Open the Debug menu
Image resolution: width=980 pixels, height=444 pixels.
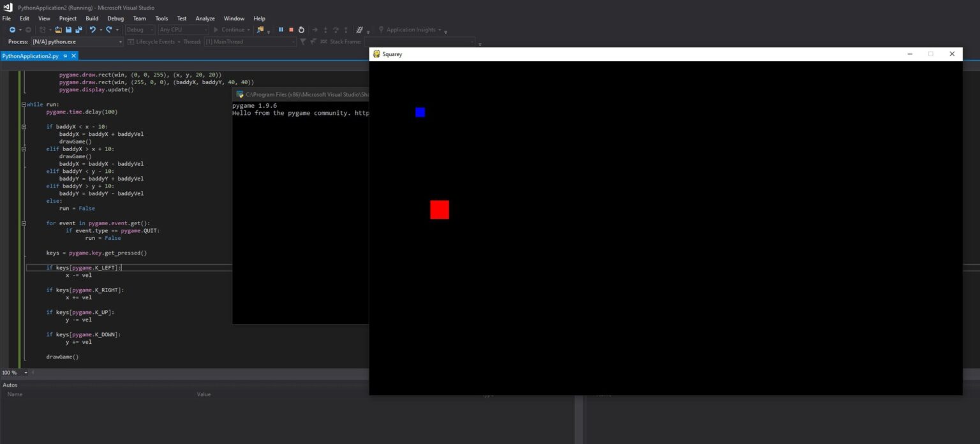[115, 18]
